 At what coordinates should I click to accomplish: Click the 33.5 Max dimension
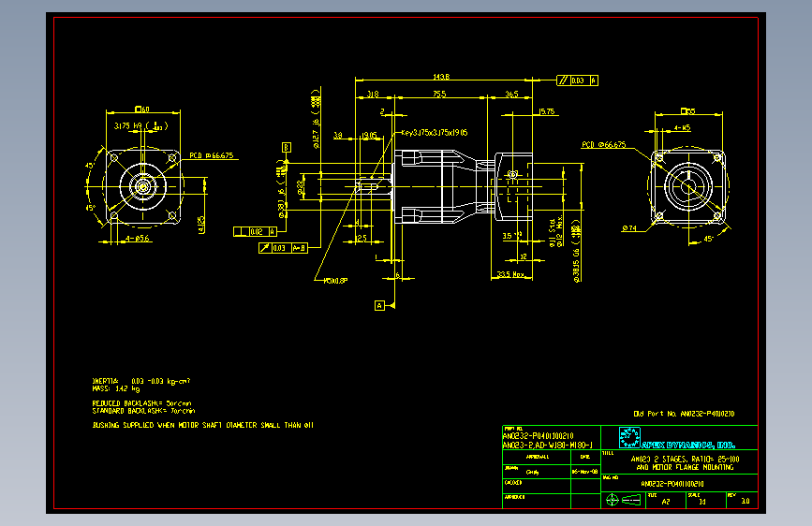click(x=510, y=274)
